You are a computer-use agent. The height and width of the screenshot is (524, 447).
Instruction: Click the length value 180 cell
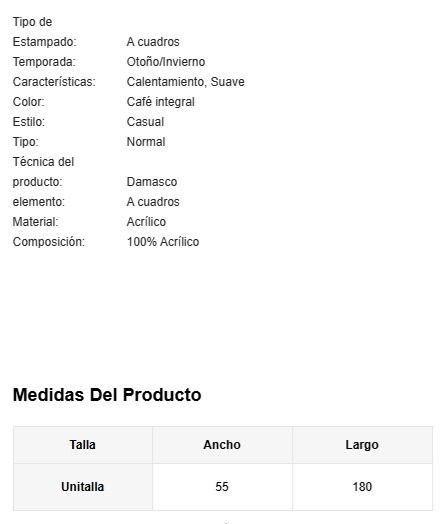[362, 487]
